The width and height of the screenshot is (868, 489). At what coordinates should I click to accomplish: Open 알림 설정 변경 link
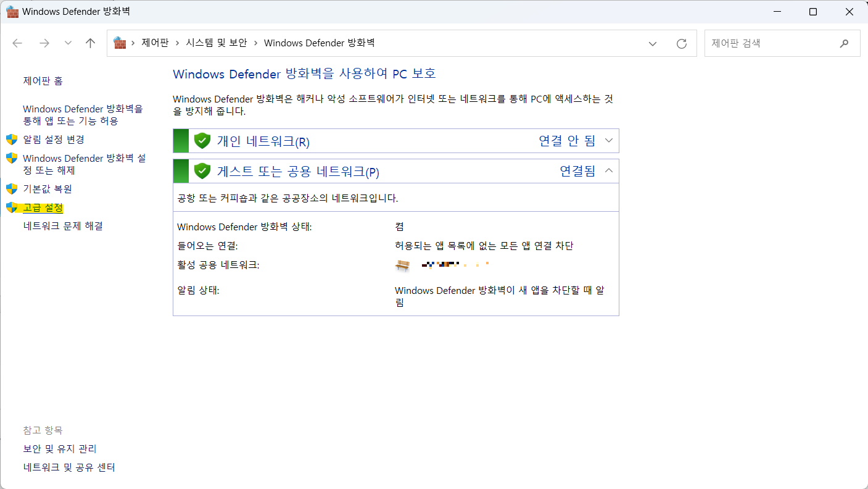pos(54,140)
